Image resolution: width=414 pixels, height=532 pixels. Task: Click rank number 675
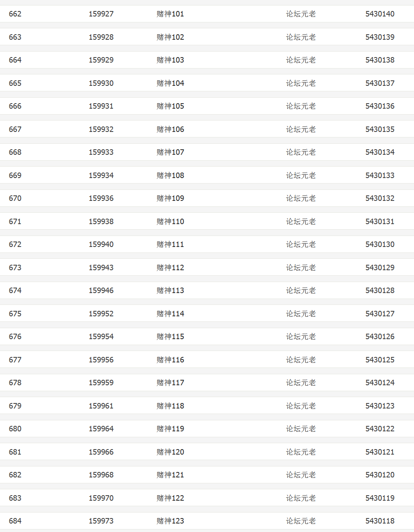[x=15, y=314]
